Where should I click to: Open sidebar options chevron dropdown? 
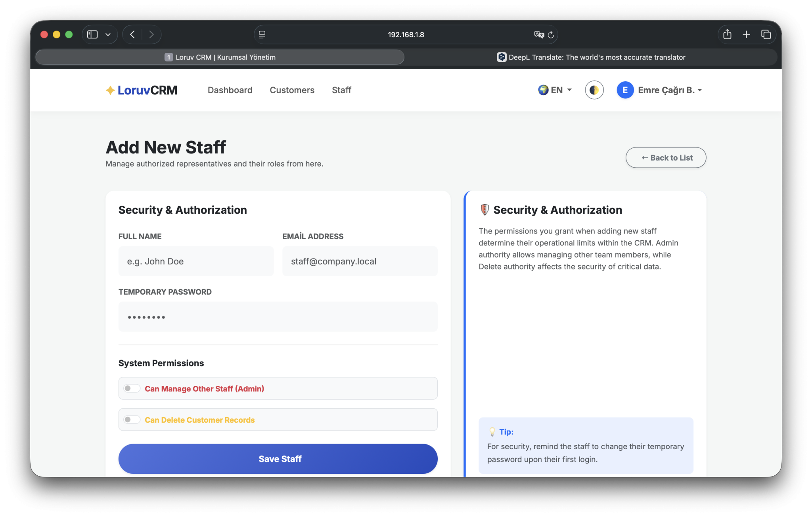pos(108,34)
